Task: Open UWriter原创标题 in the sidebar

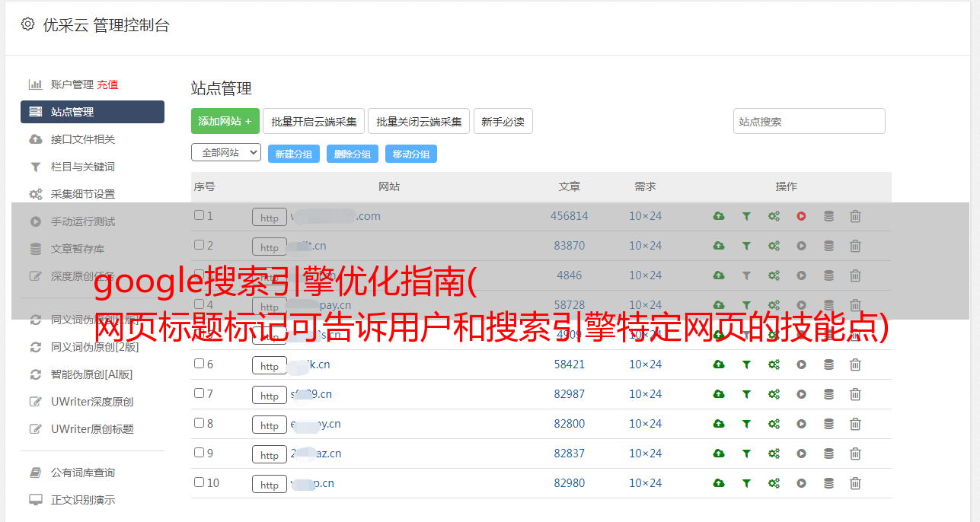Action: click(92, 429)
